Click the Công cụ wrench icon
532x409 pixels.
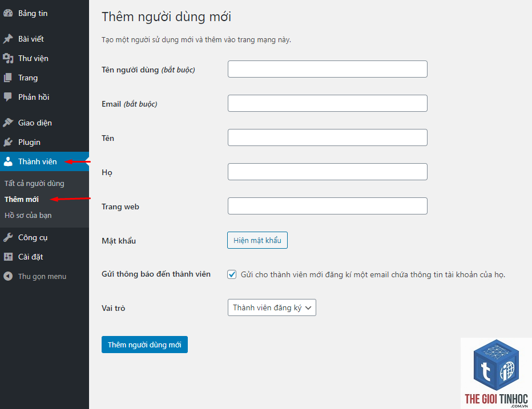point(8,237)
